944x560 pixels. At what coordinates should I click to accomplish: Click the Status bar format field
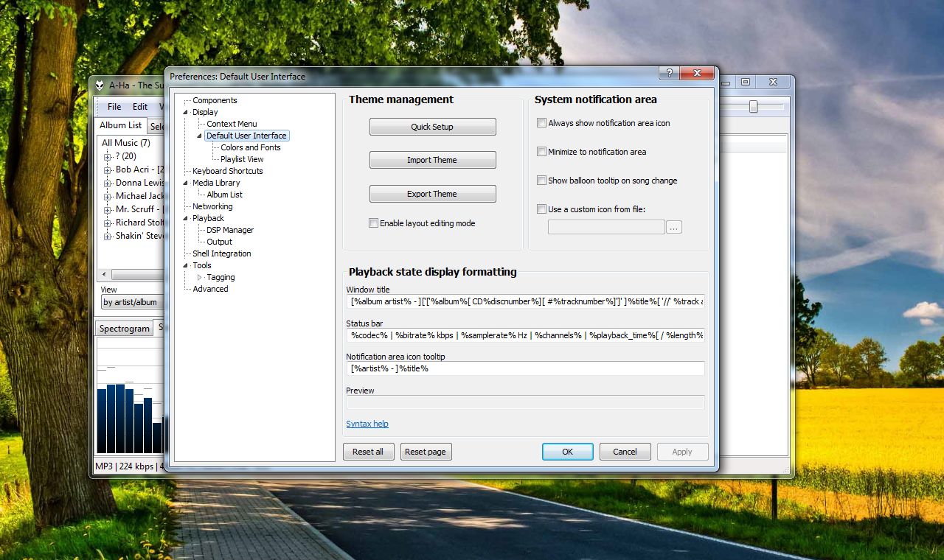(x=525, y=335)
